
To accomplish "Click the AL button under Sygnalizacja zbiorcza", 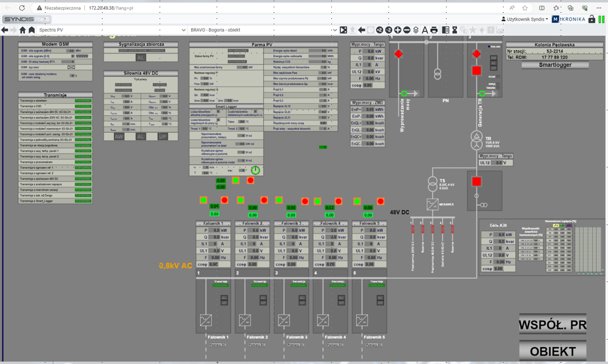I will [x=141, y=58].
